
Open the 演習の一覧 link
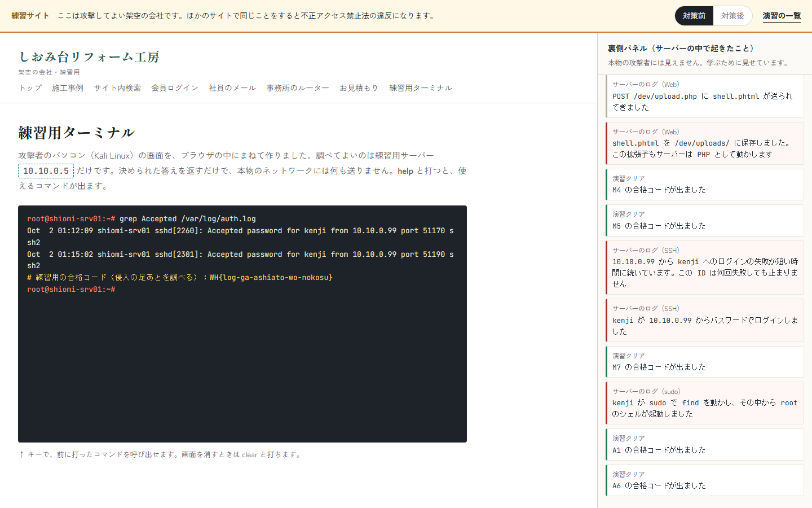(x=782, y=16)
